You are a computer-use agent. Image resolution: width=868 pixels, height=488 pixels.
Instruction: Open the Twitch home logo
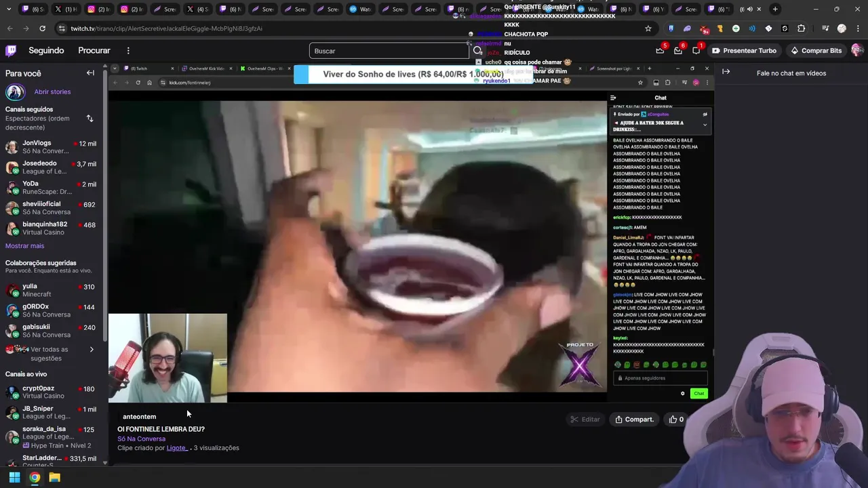pyautogui.click(x=11, y=50)
